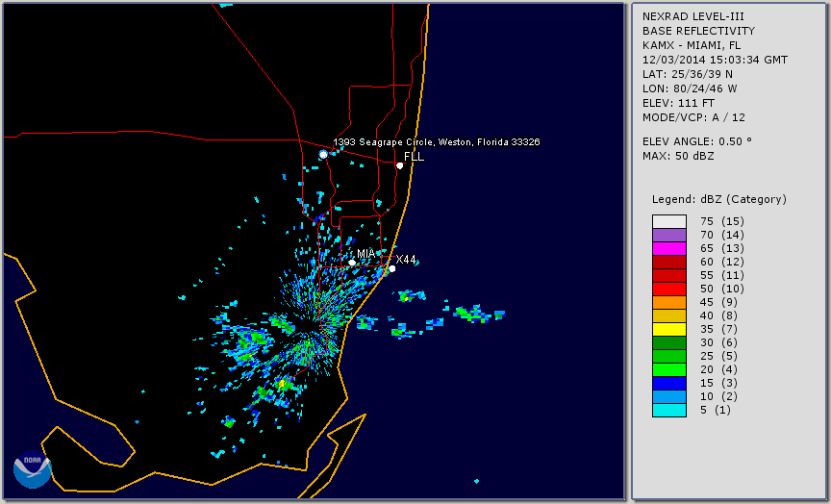
Task: Click the NOAA logo on the map
Action: [33, 469]
